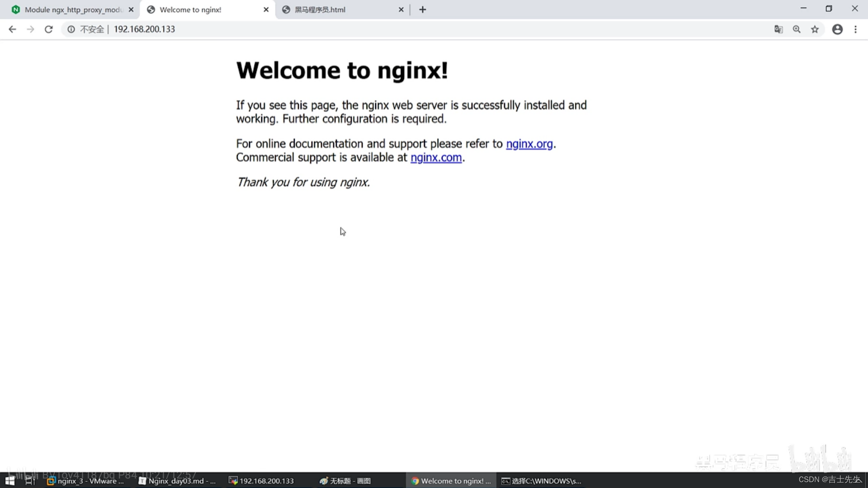868x488 pixels.
Task: Switch to Module ngx_http_proxy_module tab
Action: [72, 9]
